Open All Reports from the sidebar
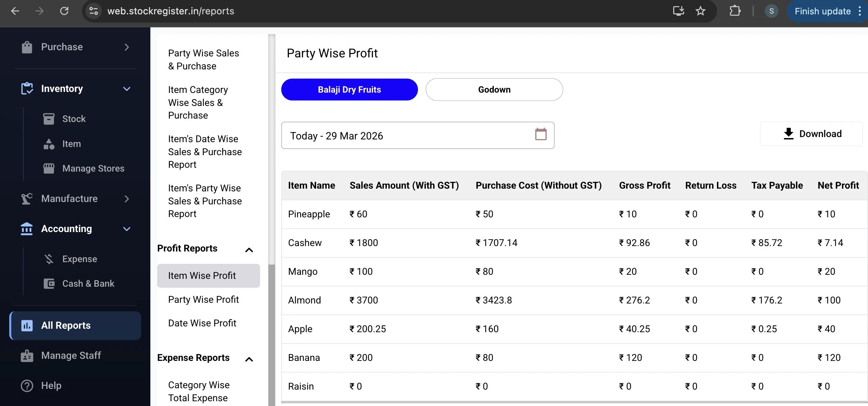The height and width of the screenshot is (406, 868). (x=66, y=325)
